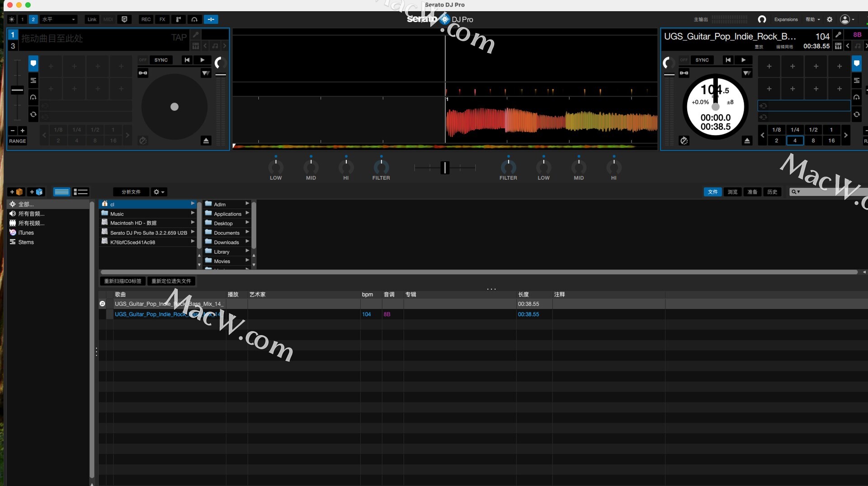Switch to the 浏览 browse tab

point(732,192)
